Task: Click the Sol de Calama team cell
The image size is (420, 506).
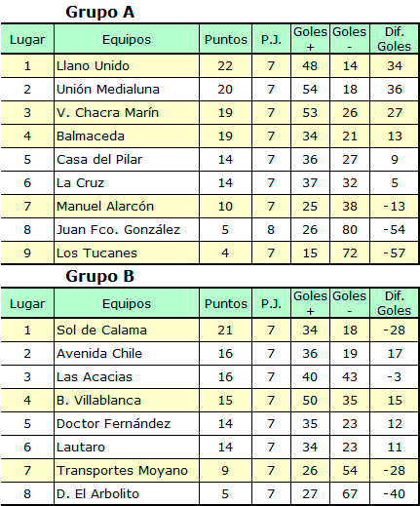Action: click(127, 331)
